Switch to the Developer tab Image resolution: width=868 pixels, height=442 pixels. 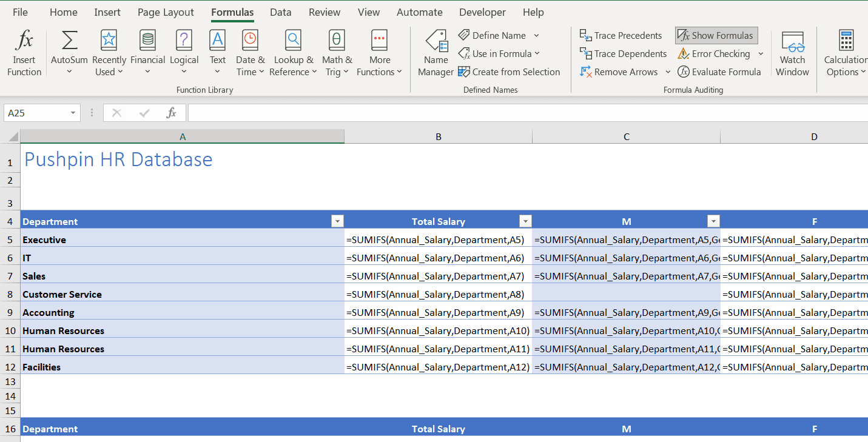(x=482, y=12)
